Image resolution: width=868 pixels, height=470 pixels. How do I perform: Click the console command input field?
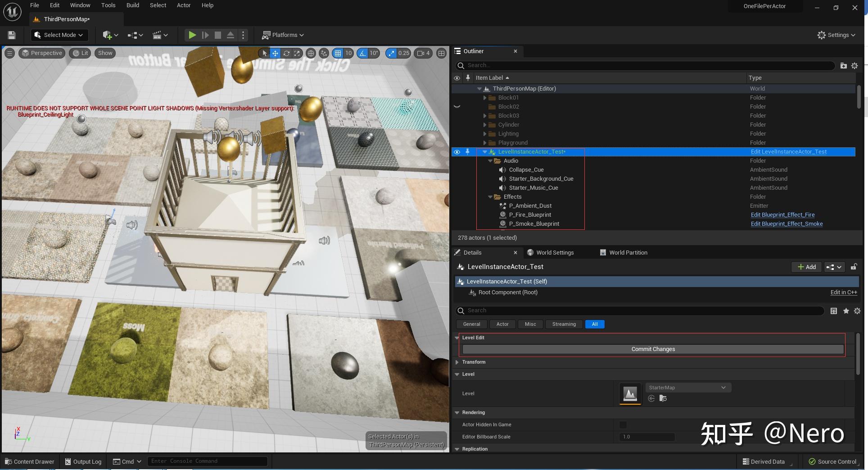coord(207,461)
